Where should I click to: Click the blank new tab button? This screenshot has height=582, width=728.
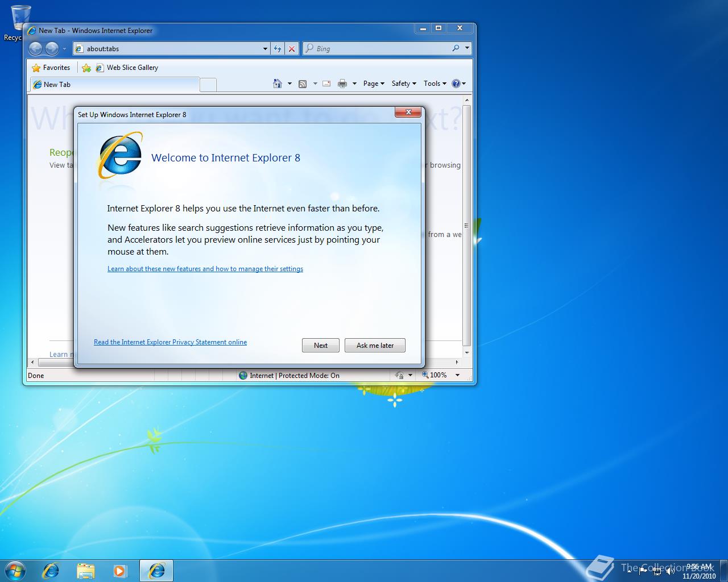[208, 85]
